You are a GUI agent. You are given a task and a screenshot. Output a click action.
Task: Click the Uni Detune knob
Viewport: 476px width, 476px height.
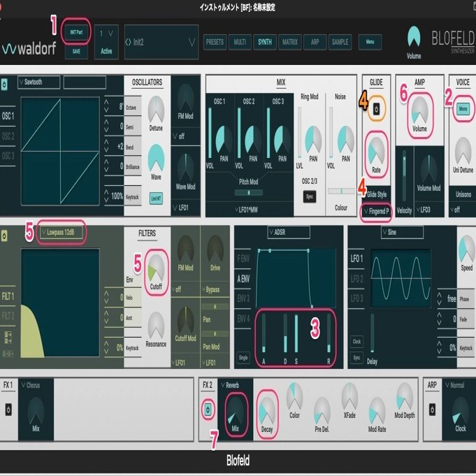tap(463, 150)
